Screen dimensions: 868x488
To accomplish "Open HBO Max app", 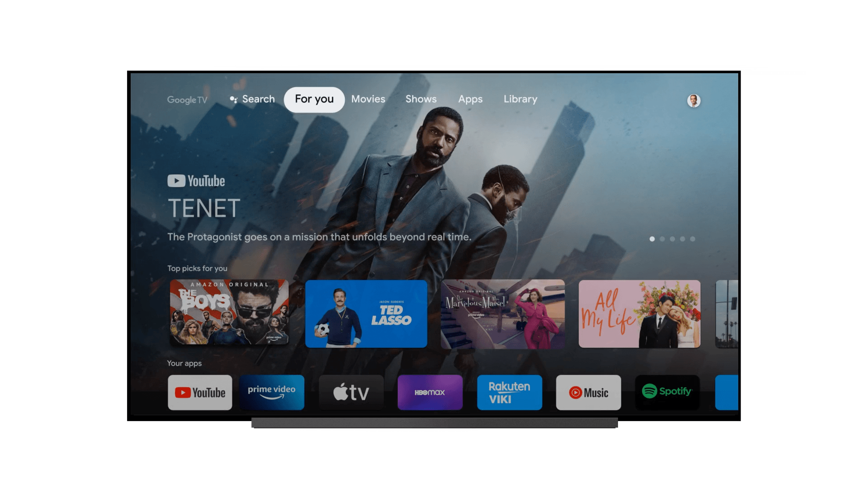I will tap(429, 393).
